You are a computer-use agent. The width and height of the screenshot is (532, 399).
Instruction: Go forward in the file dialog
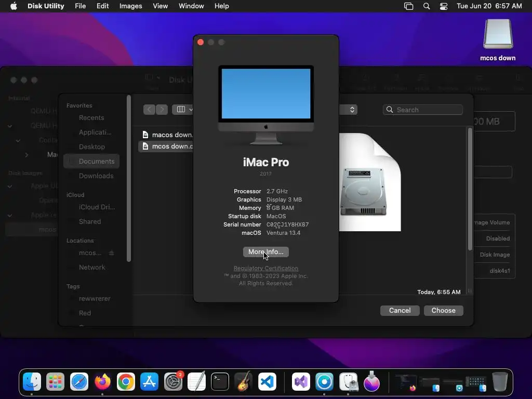[x=162, y=110]
